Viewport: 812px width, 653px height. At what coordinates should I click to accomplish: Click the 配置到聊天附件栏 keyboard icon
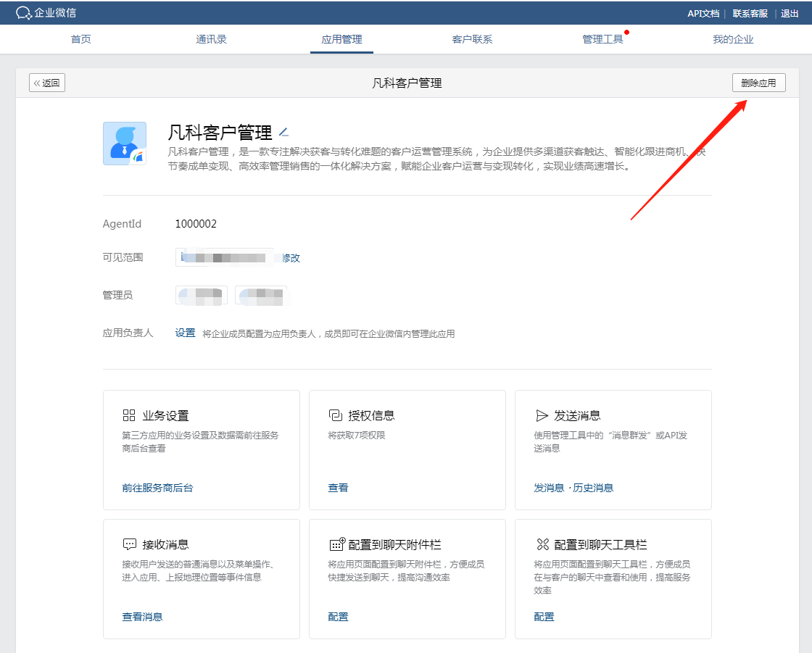pyautogui.click(x=337, y=544)
